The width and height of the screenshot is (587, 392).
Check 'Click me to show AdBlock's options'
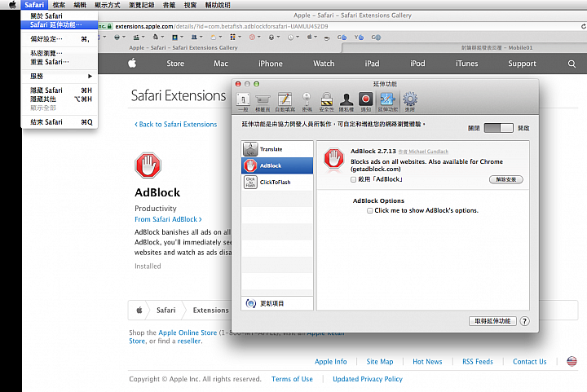369,210
